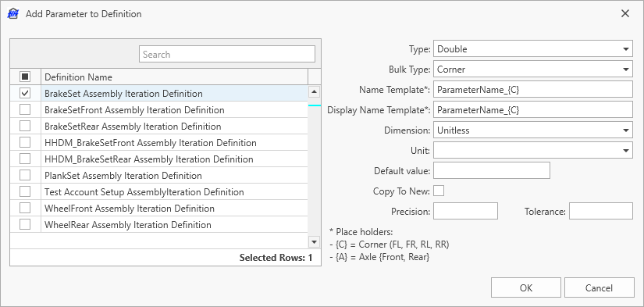Click the Default value input field
This screenshot has width=644, height=307.
point(492,170)
